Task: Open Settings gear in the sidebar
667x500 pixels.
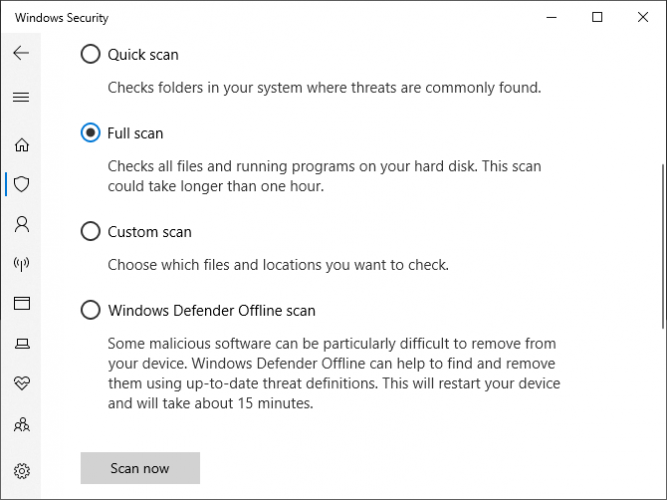Action: pos(21,470)
